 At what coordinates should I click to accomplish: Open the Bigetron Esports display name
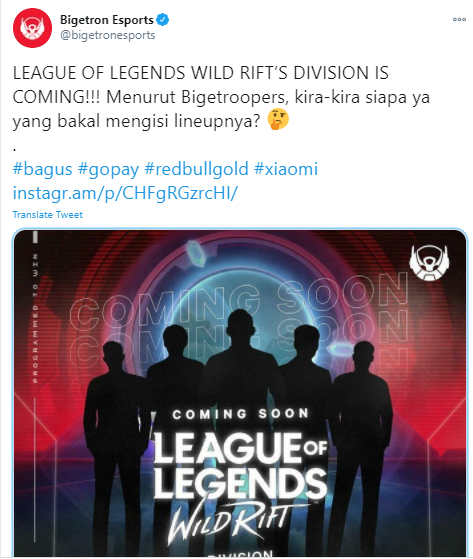click(x=107, y=20)
